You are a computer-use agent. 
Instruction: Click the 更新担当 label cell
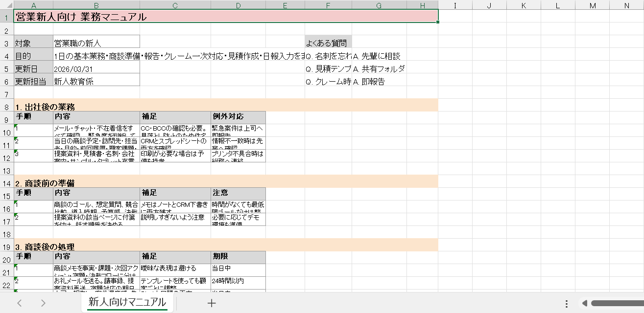[x=33, y=80]
